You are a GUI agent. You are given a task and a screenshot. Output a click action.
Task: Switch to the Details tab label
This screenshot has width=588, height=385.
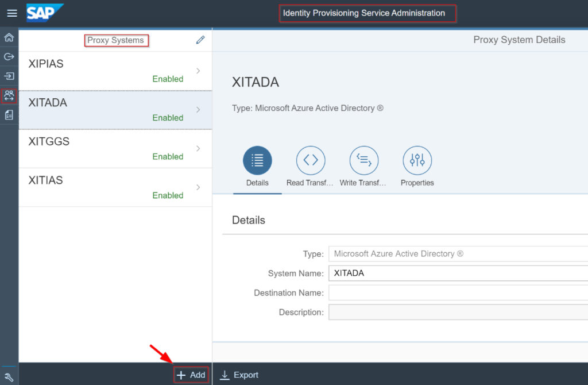pos(257,183)
